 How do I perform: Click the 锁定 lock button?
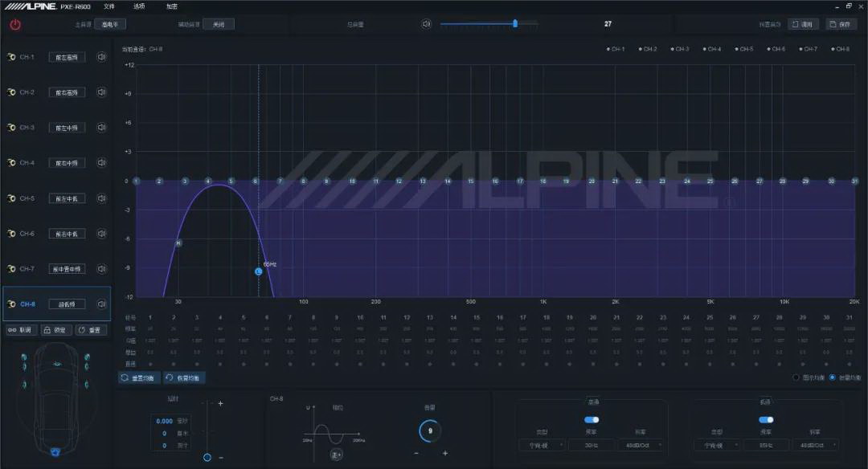(55, 329)
